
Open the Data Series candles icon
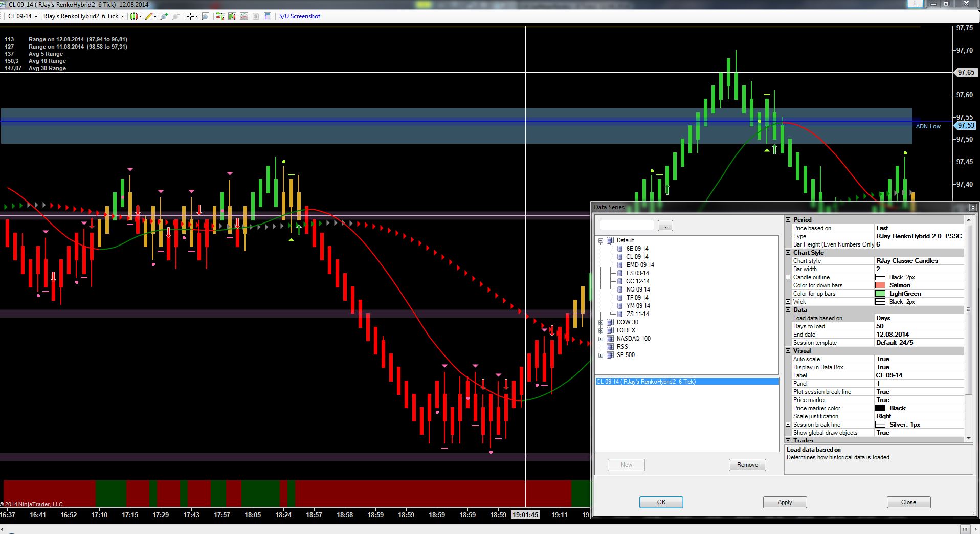232,16
